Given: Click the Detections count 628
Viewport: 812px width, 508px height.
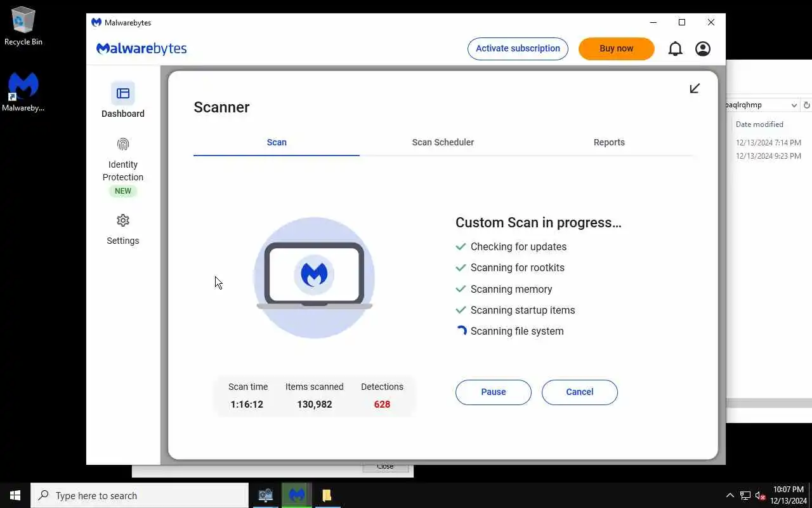Looking at the screenshot, I should (382, 404).
